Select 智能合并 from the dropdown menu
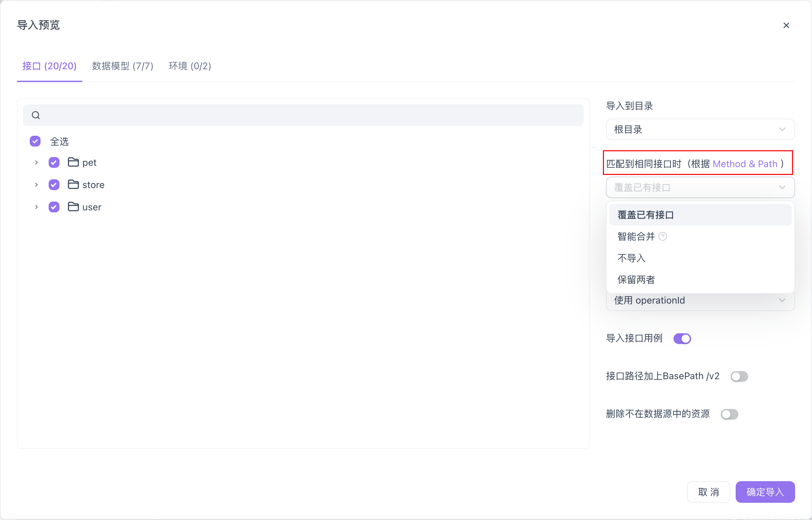This screenshot has height=520, width=812. point(635,236)
